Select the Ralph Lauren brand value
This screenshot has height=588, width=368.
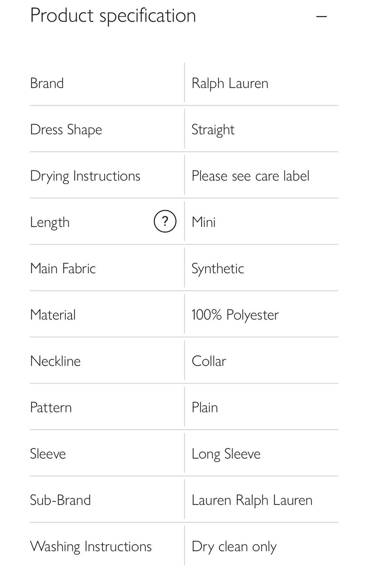230,83
